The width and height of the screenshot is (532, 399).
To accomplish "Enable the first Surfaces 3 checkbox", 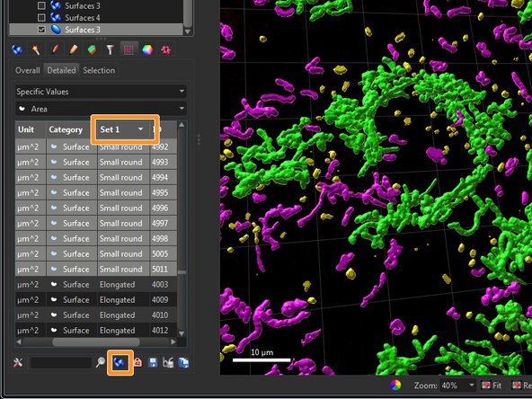I will (x=41, y=5).
